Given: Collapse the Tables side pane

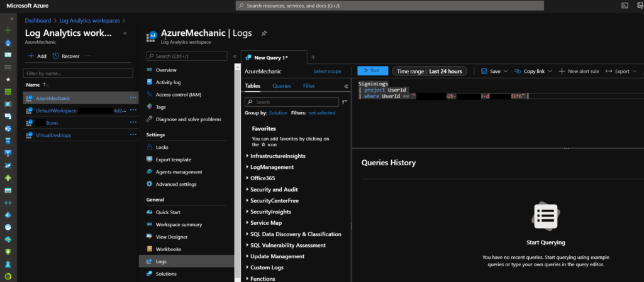Looking at the screenshot, I should (x=346, y=86).
